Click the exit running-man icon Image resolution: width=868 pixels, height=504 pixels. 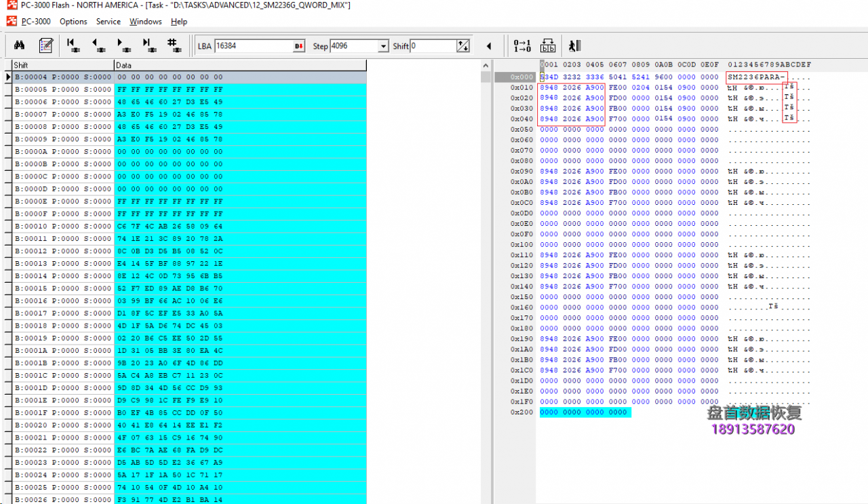coord(574,45)
